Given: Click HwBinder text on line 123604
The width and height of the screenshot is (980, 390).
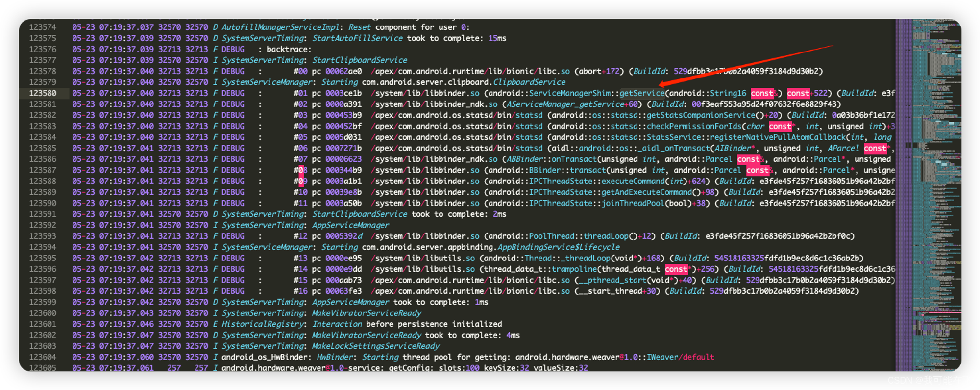Looking at the screenshot, I should point(335,357).
